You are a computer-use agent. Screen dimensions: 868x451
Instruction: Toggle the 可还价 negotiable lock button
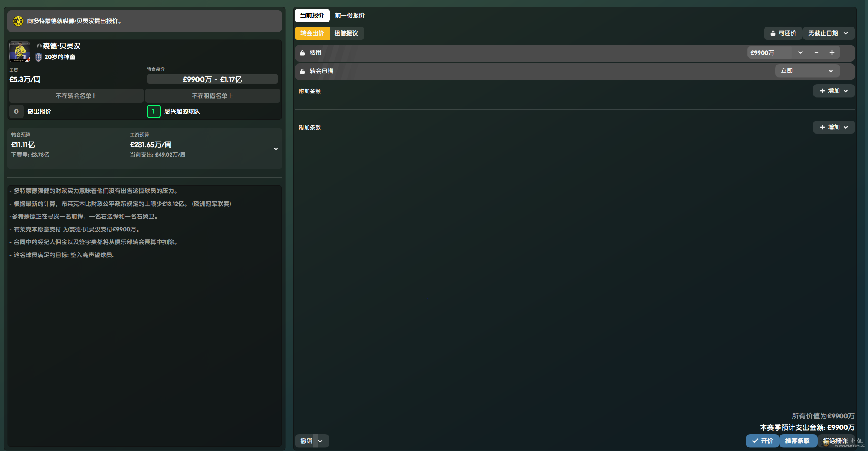pos(783,33)
